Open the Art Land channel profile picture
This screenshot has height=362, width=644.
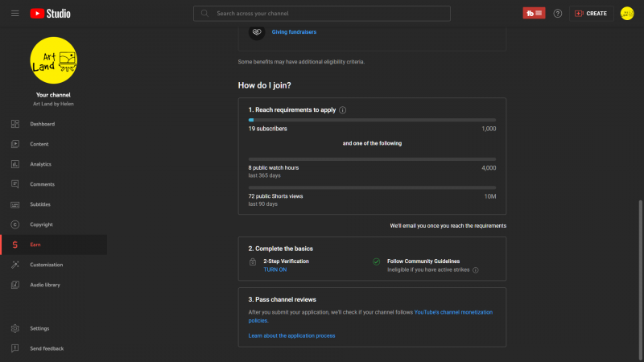53,60
